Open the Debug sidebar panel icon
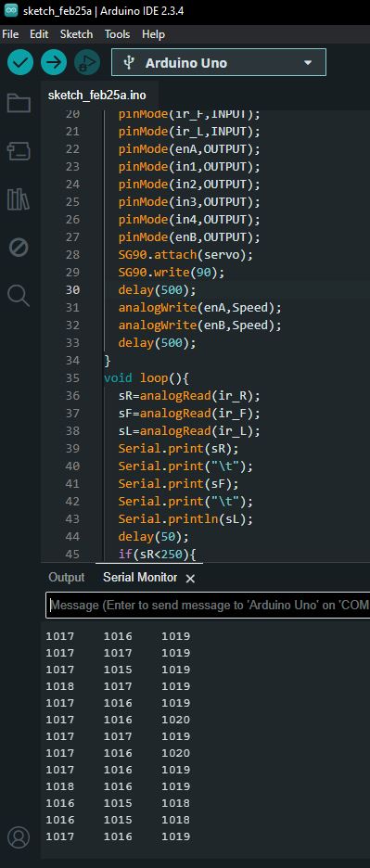 (19, 248)
